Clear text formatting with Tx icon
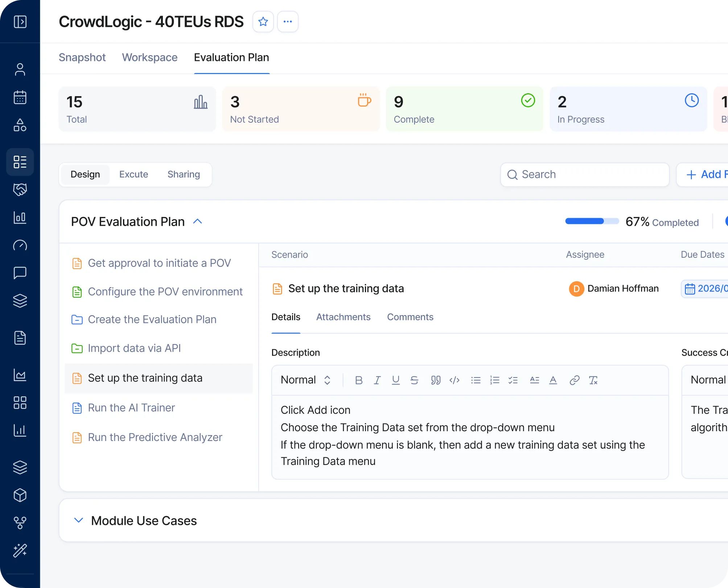728x588 pixels. 593,380
